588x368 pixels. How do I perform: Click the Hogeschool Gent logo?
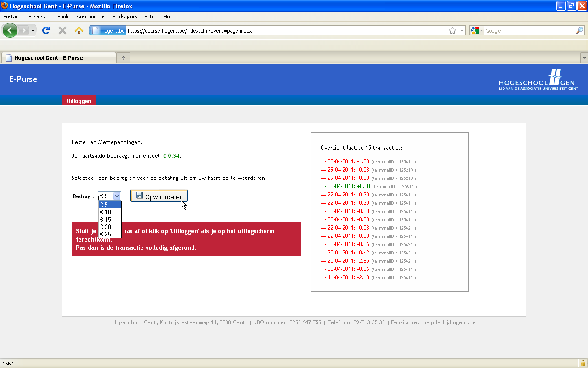pos(539,80)
